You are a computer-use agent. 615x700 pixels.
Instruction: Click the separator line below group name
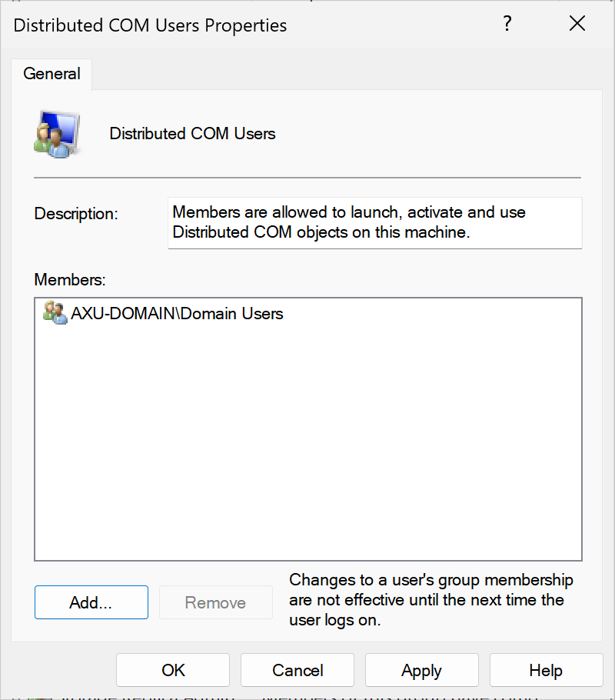(307, 178)
